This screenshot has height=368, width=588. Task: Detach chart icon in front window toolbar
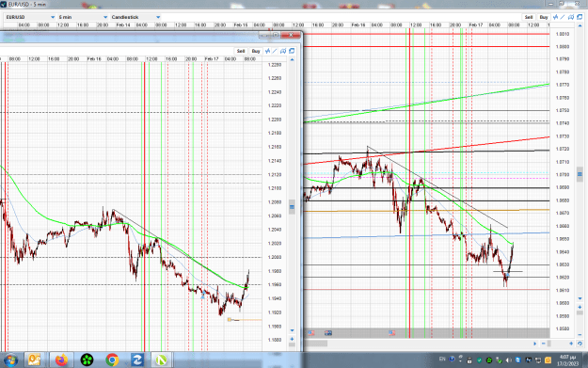coord(292,51)
